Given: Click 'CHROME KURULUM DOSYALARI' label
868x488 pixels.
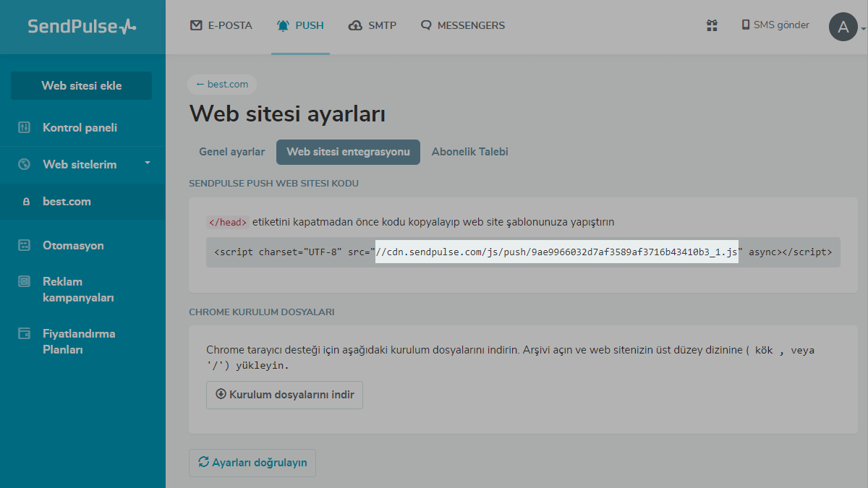Looking at the screenshot, I should [261, 312].
